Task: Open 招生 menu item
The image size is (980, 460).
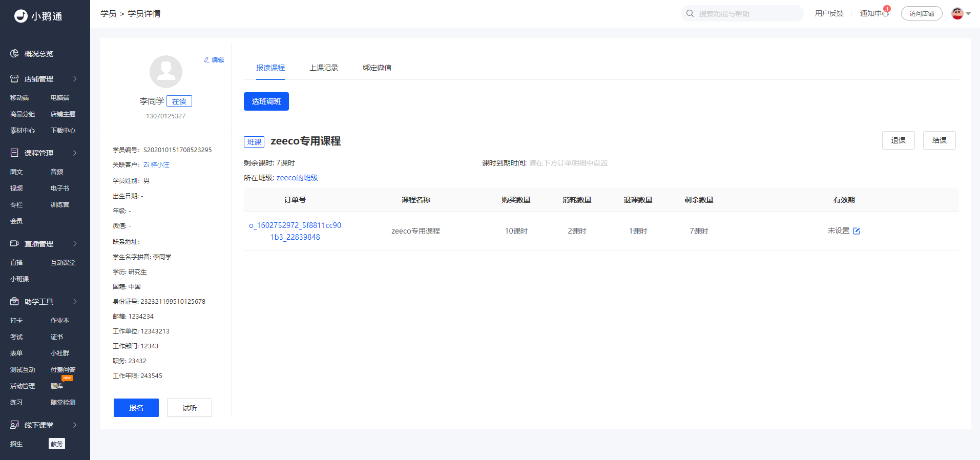Action: 16,444
